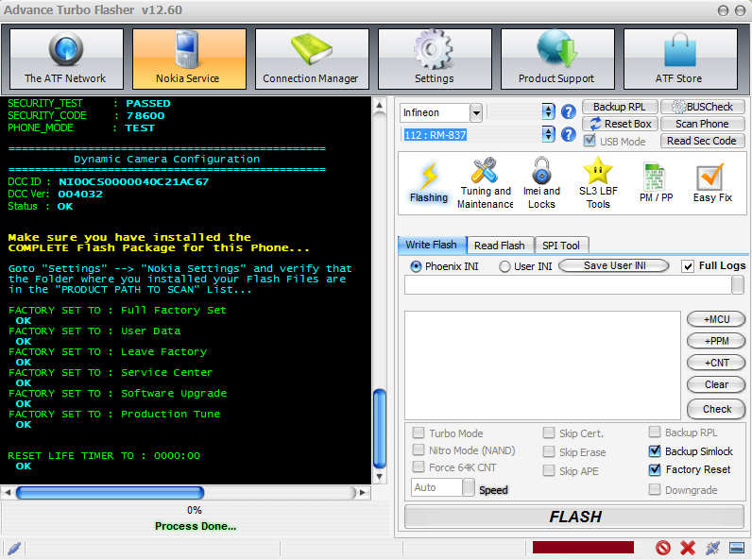Switch to the Read Flash tab

click(x=499, y=246)
